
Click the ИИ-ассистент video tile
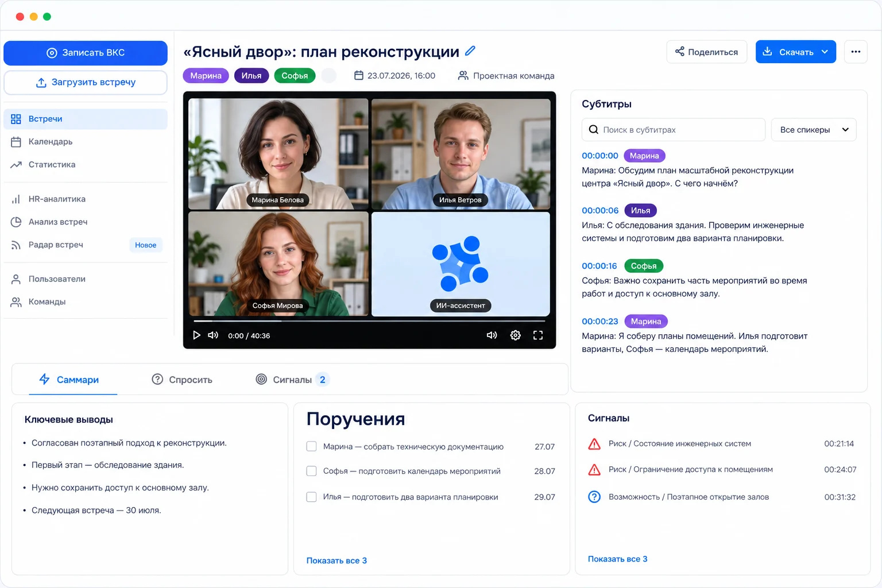pos(461,264)
